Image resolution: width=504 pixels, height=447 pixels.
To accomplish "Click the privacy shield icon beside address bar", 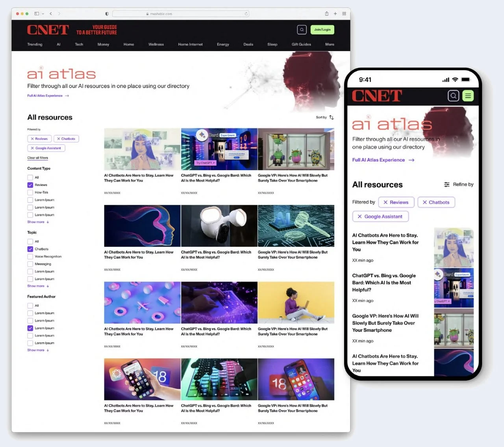I will pyautogui.click(x=107, y=14).
